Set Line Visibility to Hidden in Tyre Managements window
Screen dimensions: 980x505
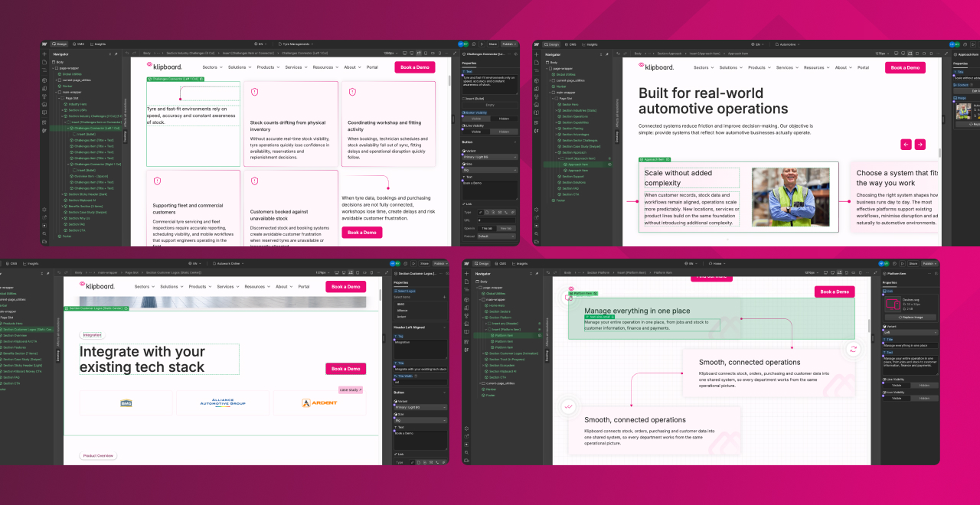coord(504,132)
